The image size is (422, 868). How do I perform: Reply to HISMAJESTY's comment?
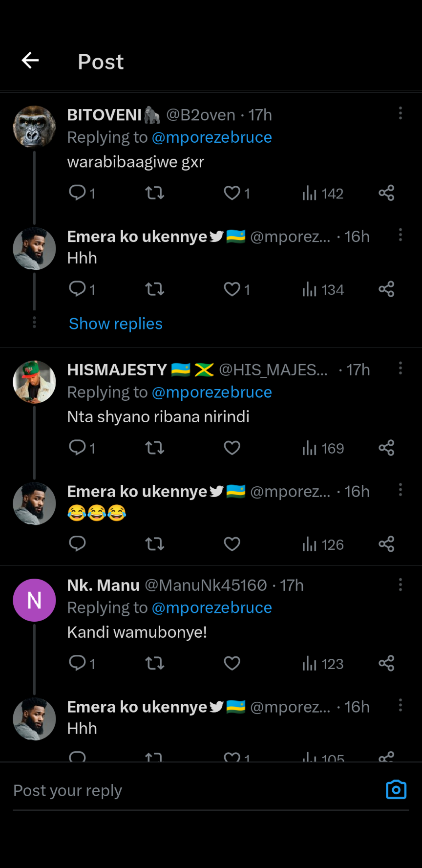[x=78, y=448]
